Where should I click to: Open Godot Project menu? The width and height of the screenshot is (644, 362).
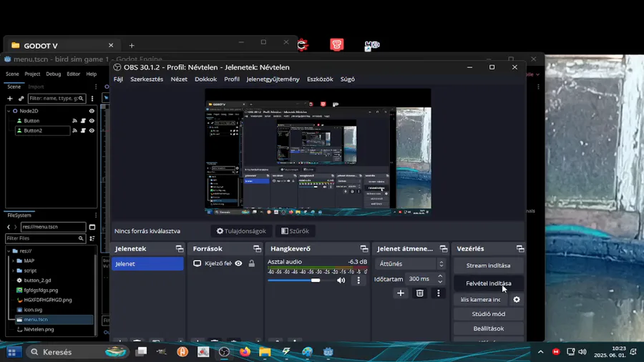pos(32,74)
